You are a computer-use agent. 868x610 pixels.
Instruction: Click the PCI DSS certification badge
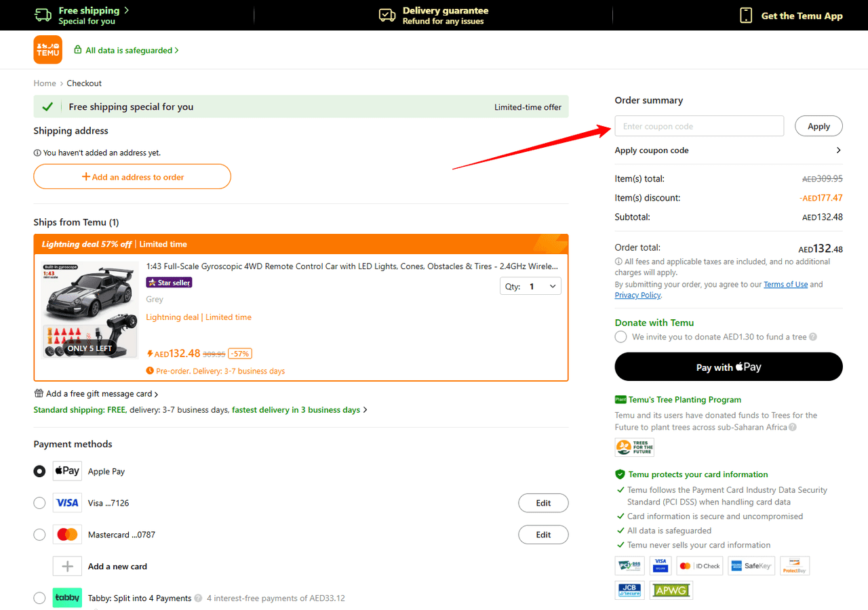pos(630,566)
